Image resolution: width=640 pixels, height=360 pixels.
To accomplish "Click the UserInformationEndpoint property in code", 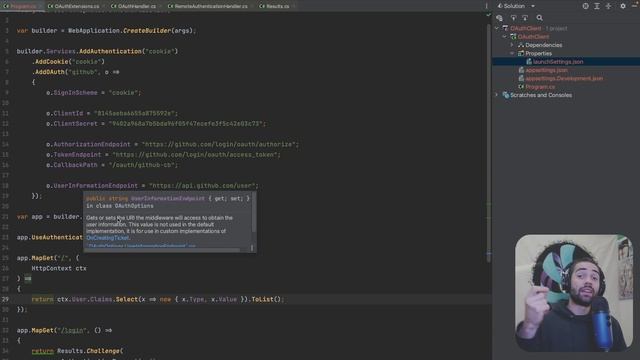I will [x=96, y=186].
